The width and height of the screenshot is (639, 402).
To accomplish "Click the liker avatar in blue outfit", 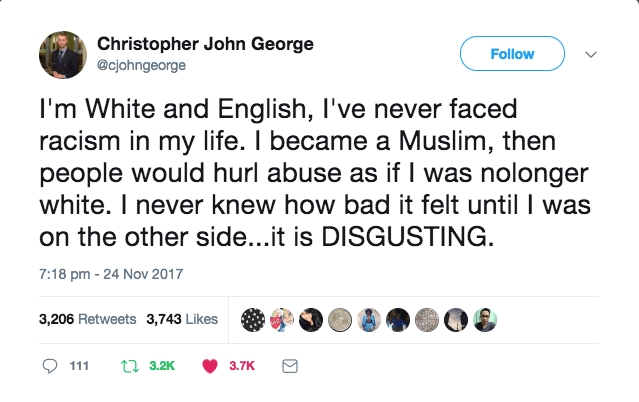I will 369,320.
